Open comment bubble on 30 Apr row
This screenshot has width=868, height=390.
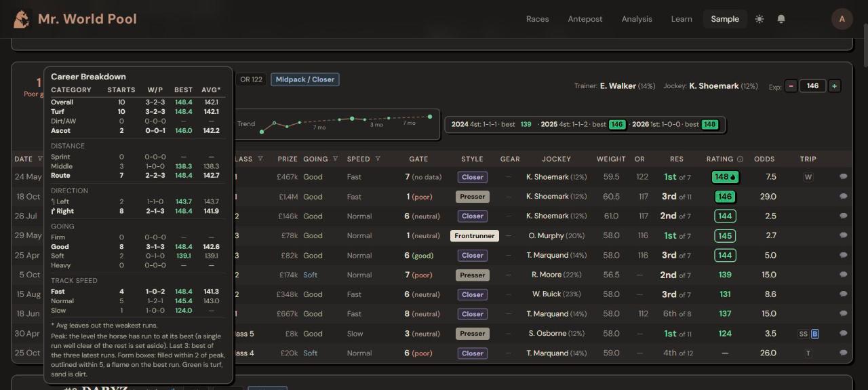point(844,334)
